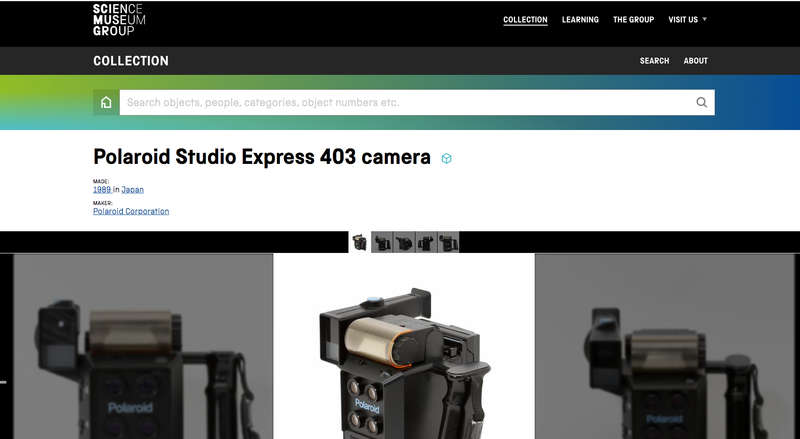
Task: Click into the search objects input field
Action: (x=408, y=103)
